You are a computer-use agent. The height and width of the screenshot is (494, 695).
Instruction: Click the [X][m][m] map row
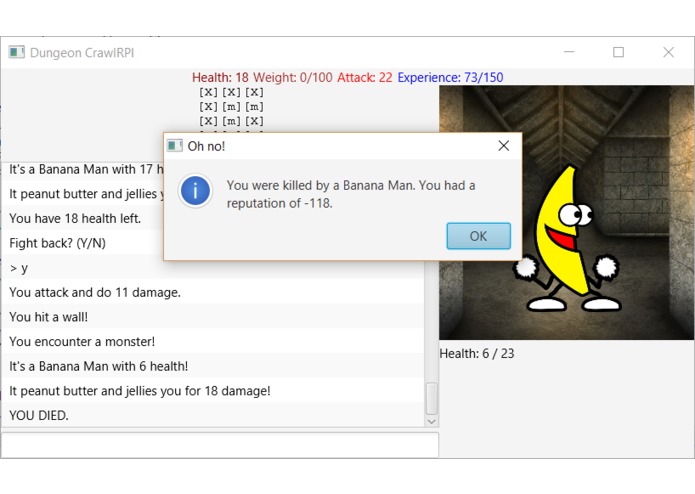click(x=231, y=107)
